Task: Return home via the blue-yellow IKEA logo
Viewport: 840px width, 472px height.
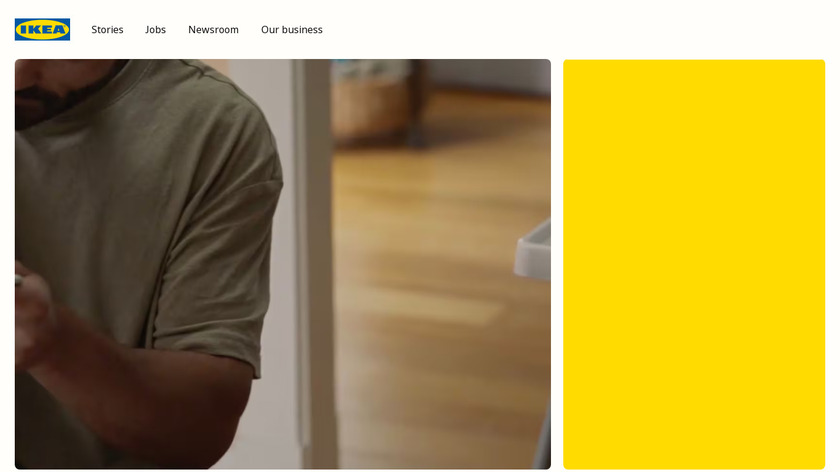Action: 42,29
